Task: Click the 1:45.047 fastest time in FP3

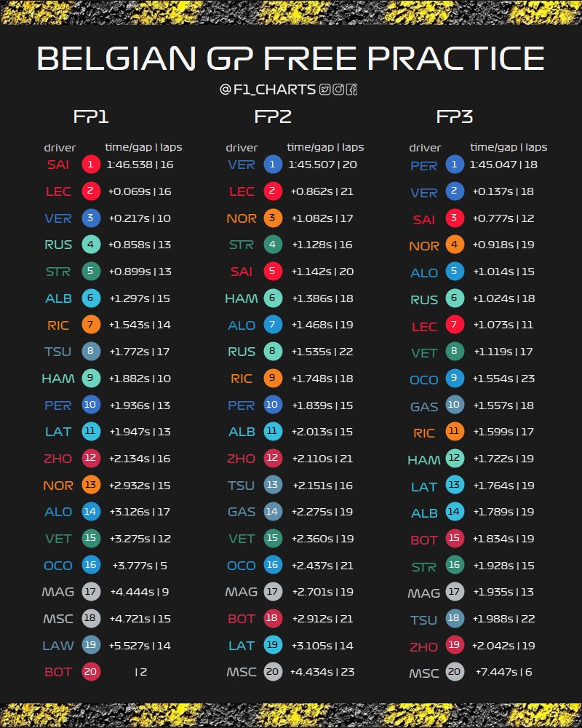Action: click(x=494, y=165)
